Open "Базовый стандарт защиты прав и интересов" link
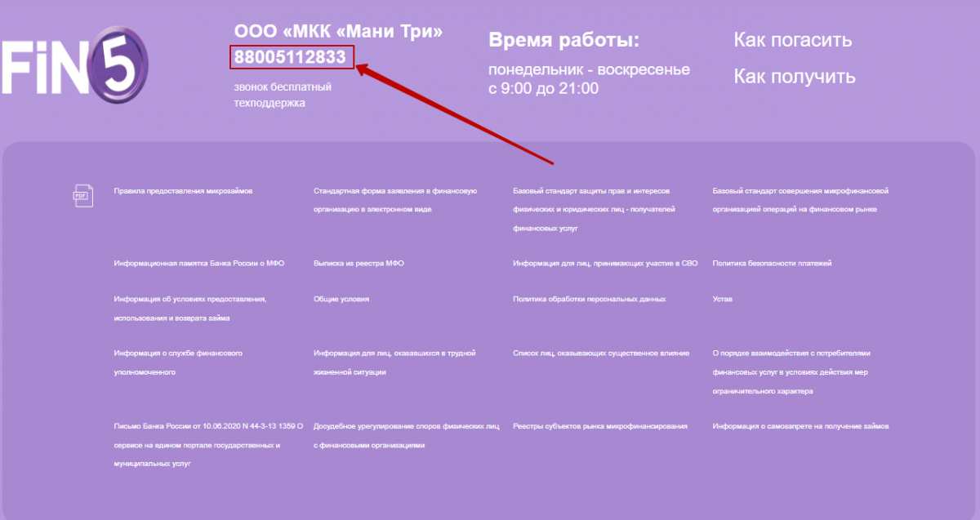Image resolution: width=980 pixels, height=520 pixels. 594,210
